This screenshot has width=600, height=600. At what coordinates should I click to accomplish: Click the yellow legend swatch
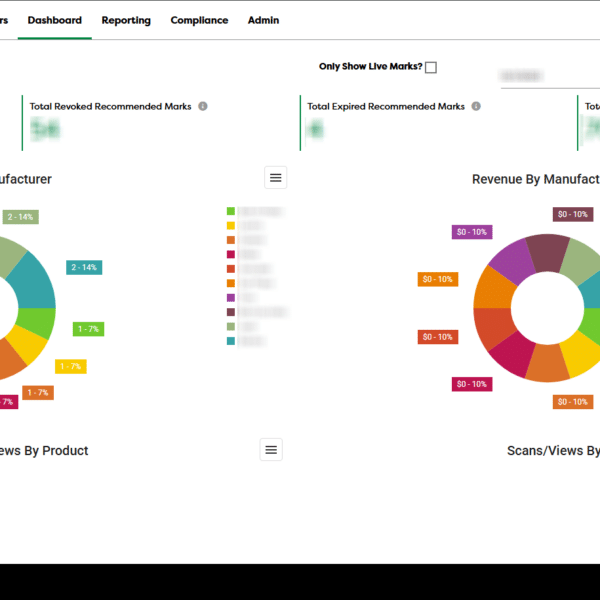231,226
